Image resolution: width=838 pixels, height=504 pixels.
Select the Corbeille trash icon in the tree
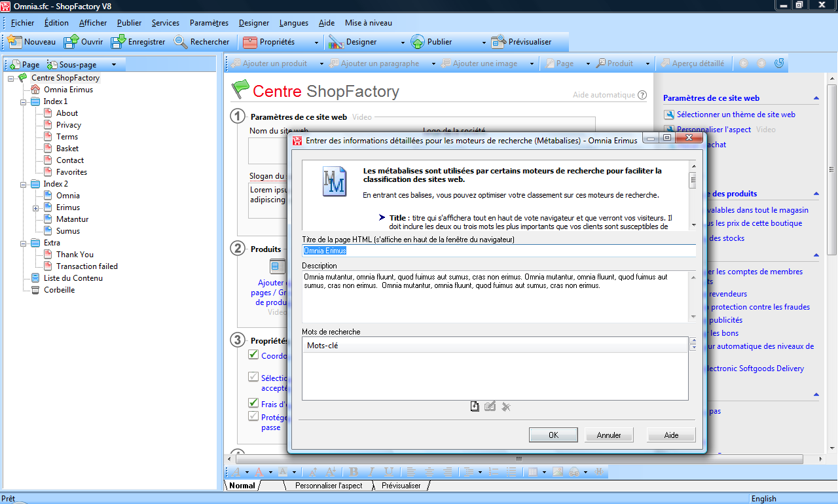tap(35, 290)
